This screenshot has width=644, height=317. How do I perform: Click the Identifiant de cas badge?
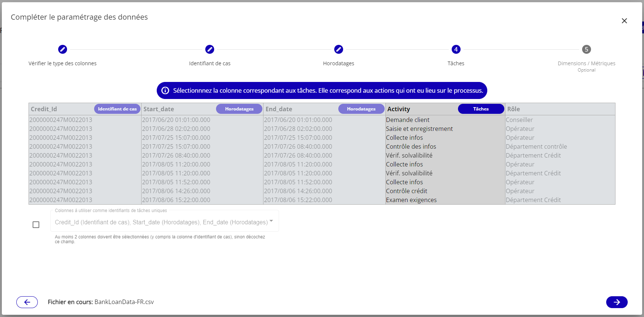pos(117,109)
